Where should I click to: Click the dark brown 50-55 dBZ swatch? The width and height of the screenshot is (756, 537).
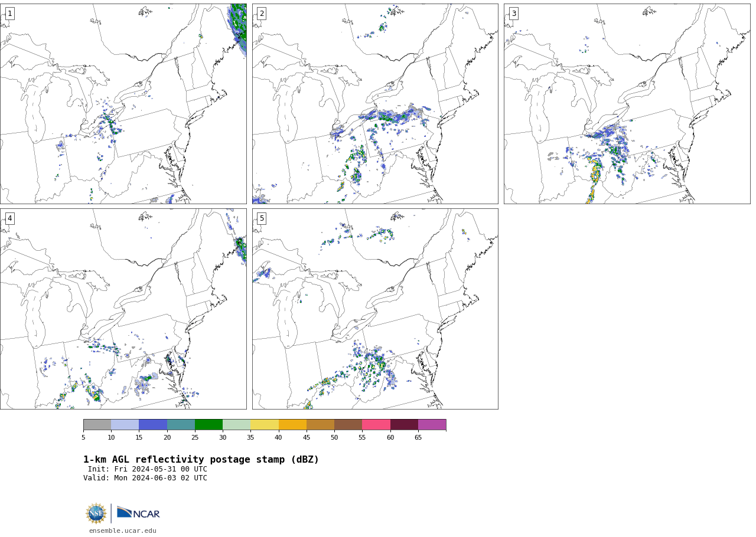coord(348,425)
